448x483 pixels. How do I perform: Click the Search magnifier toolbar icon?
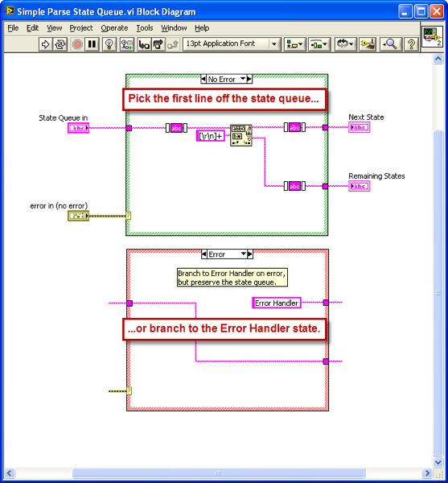[390, 44]
